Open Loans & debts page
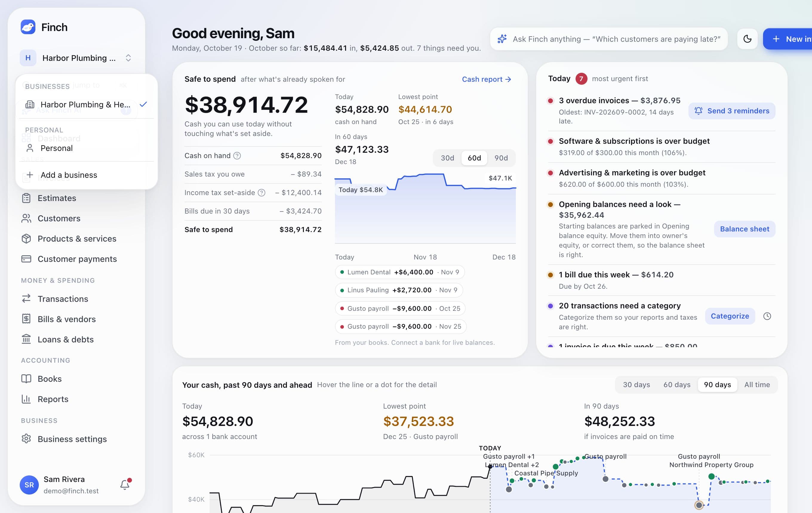812x513 pixels. 76,339
